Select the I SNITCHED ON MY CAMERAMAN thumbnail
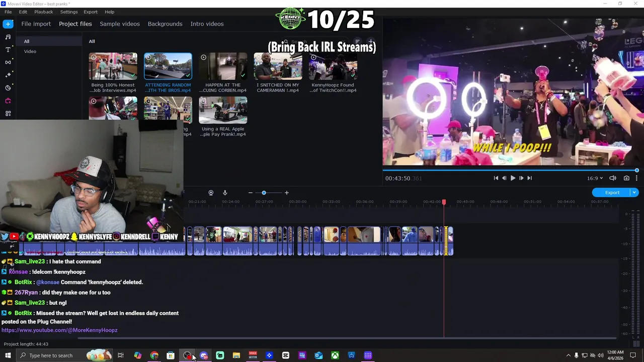This screenshot has width=644, height=362. pyautogui.click(x=278, y=66)
